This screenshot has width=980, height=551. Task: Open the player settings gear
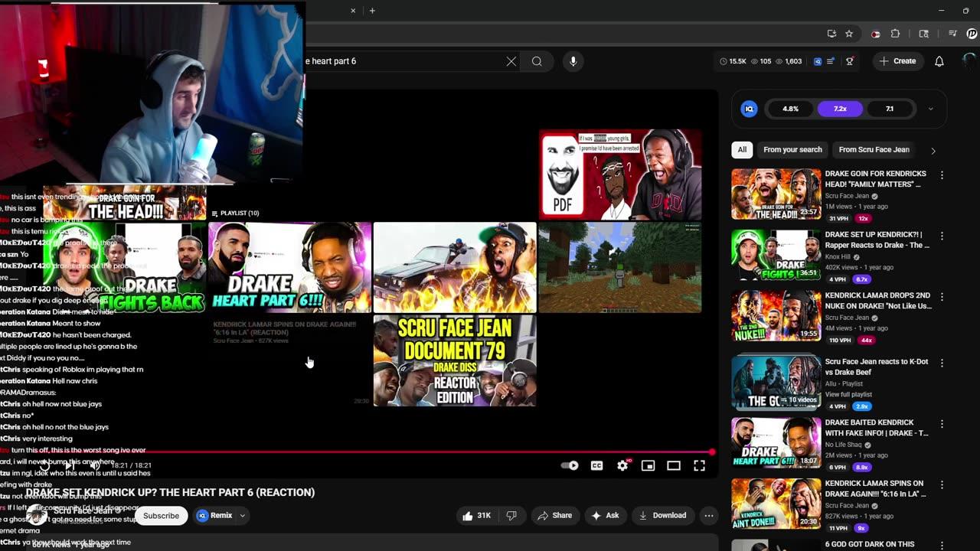point(622,465)
